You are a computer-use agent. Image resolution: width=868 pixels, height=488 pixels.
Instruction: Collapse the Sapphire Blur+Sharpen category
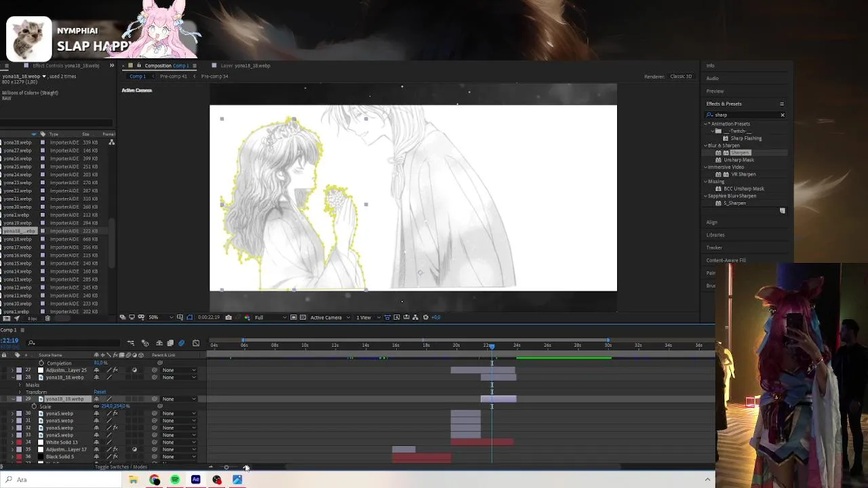(x=705, y=196)
